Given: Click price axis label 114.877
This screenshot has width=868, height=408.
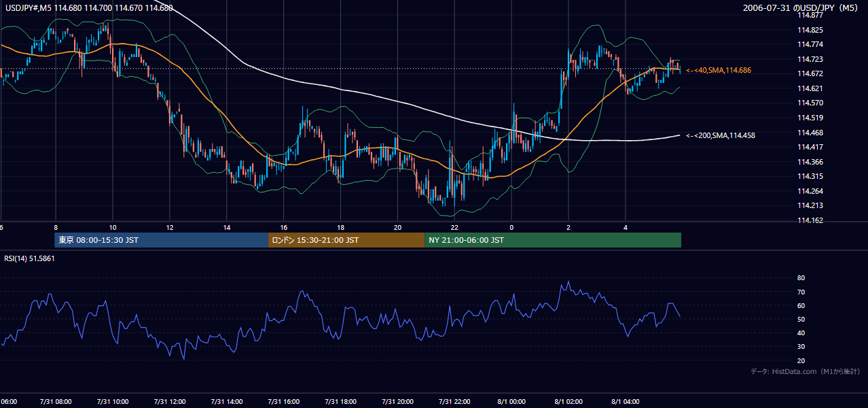Looking at the screenshot, I should pos(810,15).
